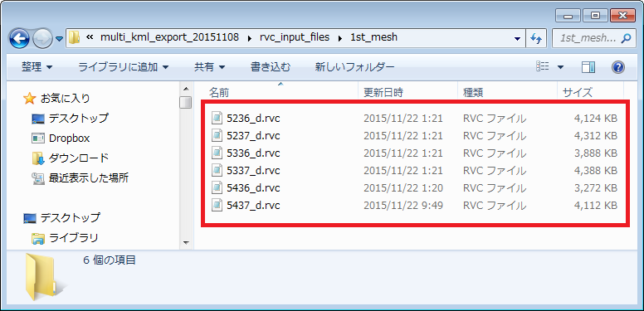The width and height of the screenshot is (644, 311).
Task: Open recent locations dropdown next to Forward arrow
Action: tap(60, 39)
